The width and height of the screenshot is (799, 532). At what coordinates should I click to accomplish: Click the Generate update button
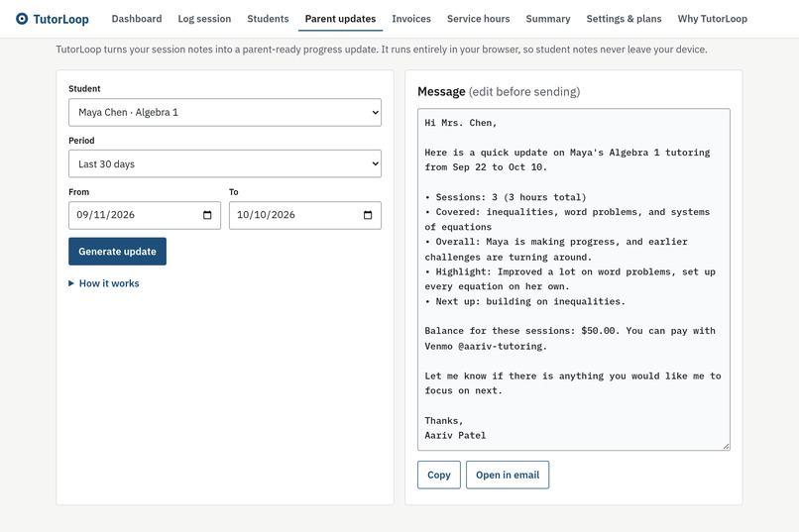[117, 252]
